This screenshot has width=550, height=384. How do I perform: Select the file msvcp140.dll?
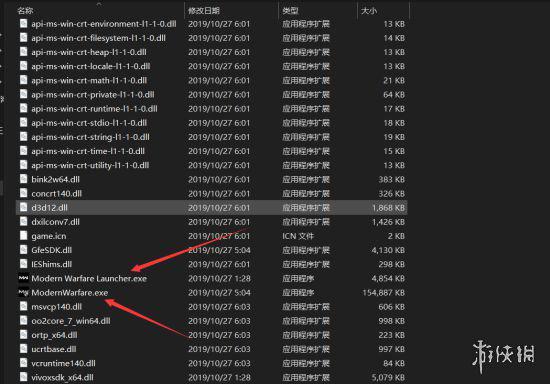pos(56,307)
